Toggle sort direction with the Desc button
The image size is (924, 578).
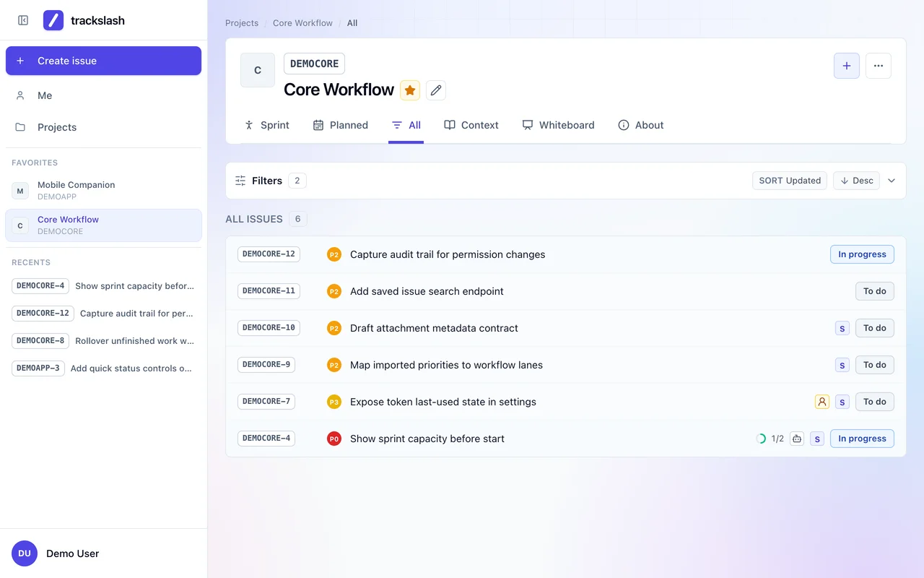click(x=856, y=181)
